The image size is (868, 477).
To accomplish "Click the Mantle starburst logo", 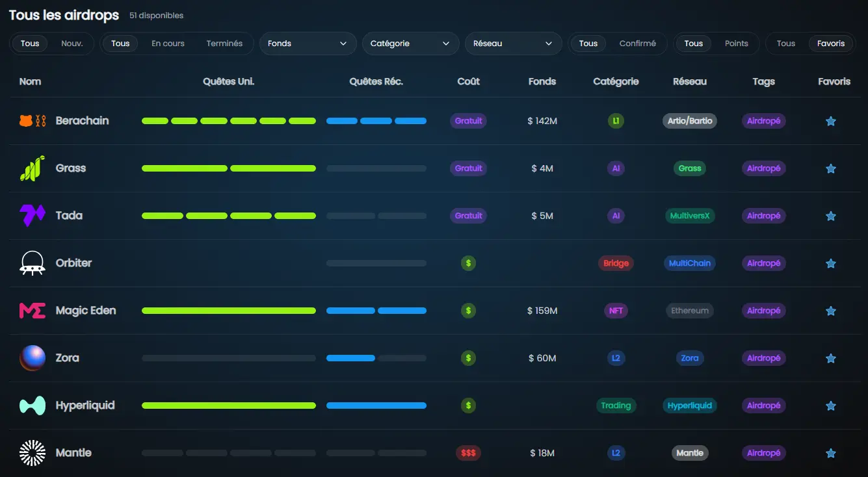I will pos(31,452).
